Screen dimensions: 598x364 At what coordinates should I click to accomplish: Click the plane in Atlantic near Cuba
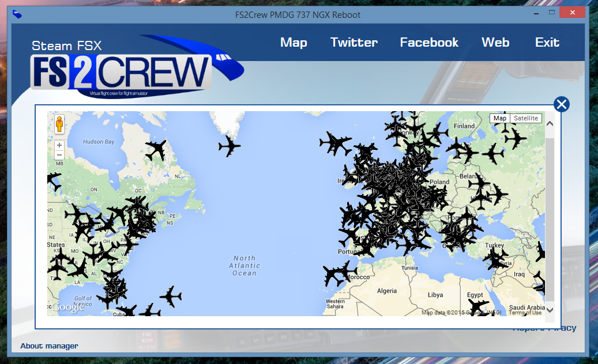[x=171, y=296]
